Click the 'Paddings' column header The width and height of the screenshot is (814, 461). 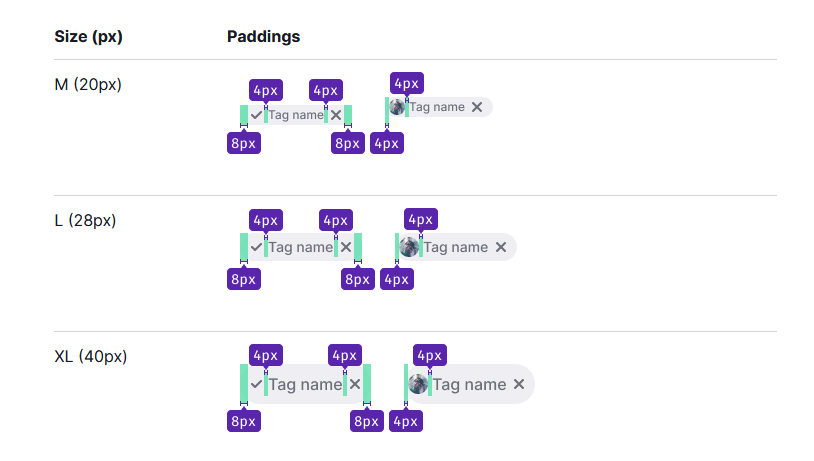pos(264,37)
